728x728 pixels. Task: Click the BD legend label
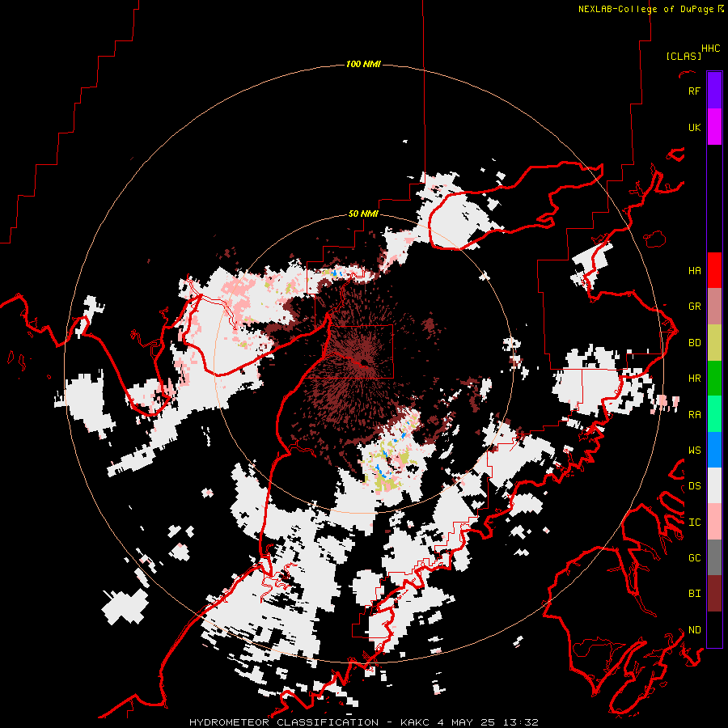click(694, 343)
